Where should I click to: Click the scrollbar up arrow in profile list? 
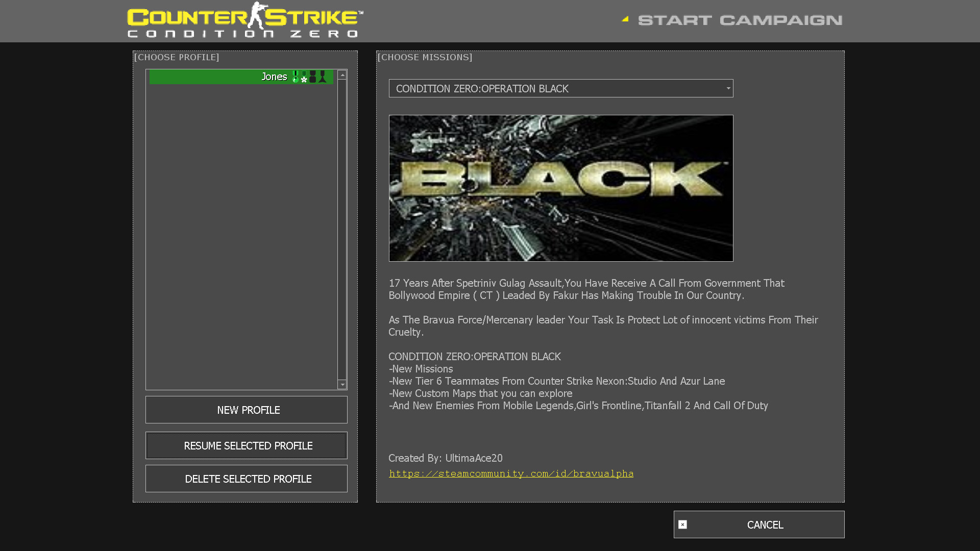pos(342,74)
